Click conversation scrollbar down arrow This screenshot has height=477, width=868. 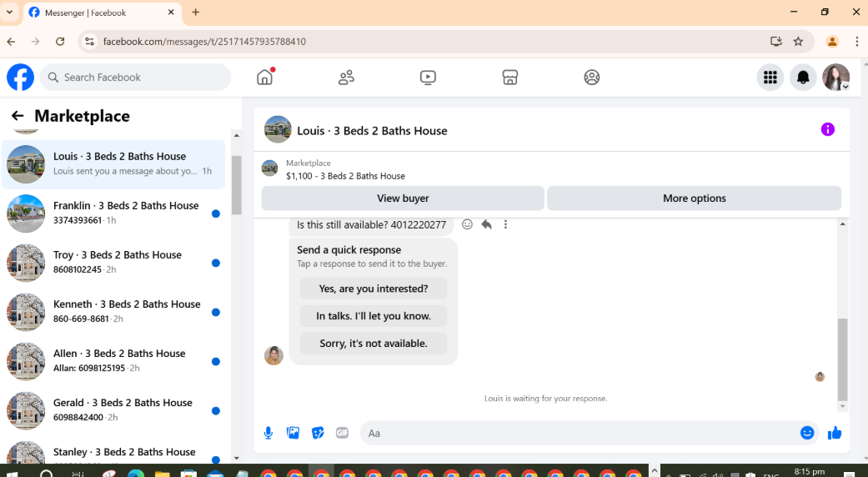842,407
